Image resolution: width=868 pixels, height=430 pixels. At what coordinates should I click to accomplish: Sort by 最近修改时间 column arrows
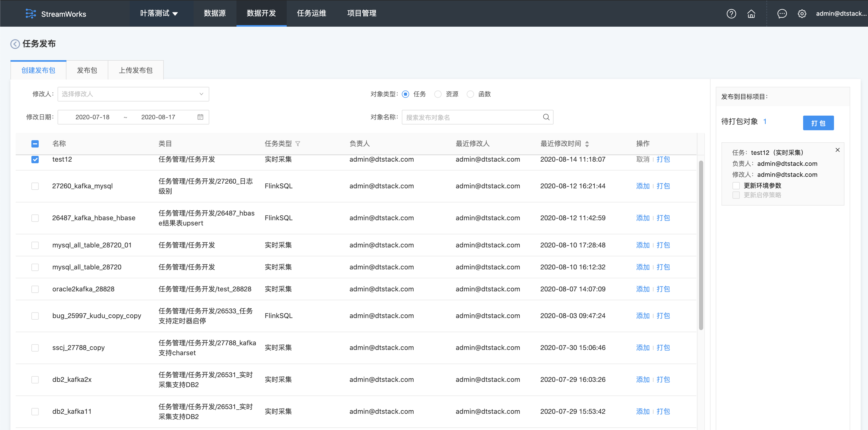587,144
